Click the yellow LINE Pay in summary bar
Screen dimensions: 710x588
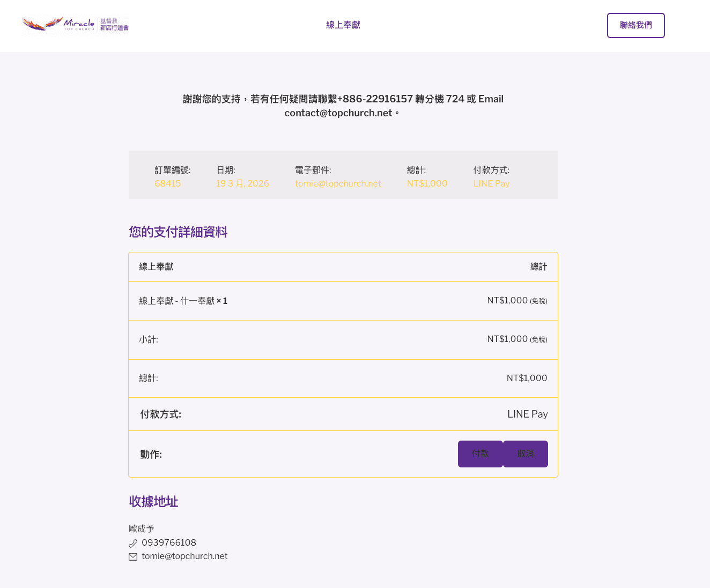[491, 183]
